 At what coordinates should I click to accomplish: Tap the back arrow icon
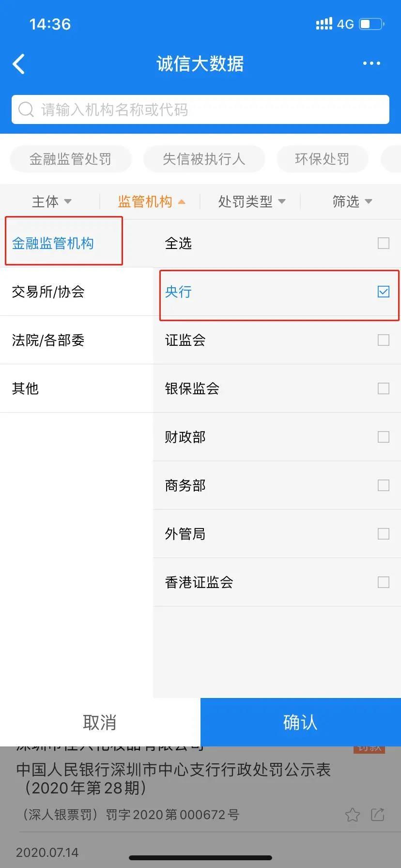coord(19,64)
